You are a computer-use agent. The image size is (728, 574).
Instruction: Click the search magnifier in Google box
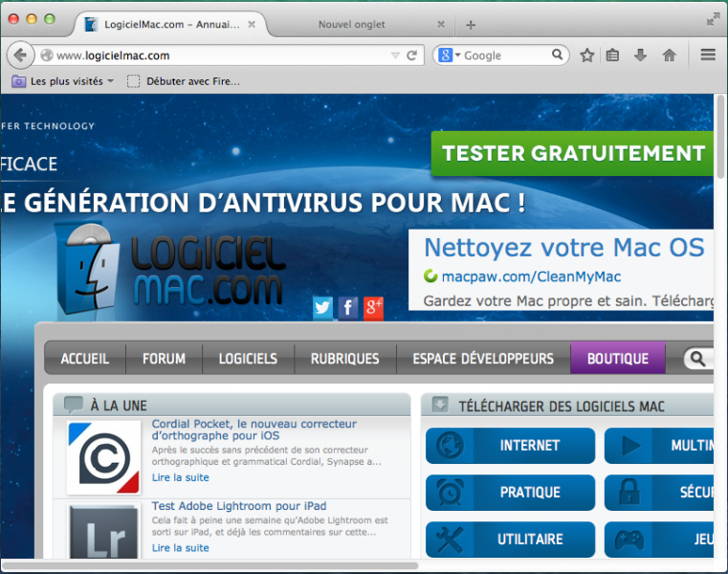pos(557,55)
